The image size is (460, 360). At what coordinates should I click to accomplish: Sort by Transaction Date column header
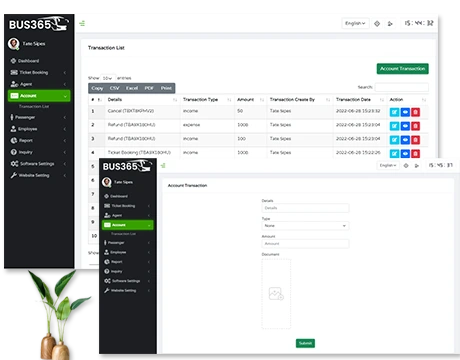pos(360,99)
